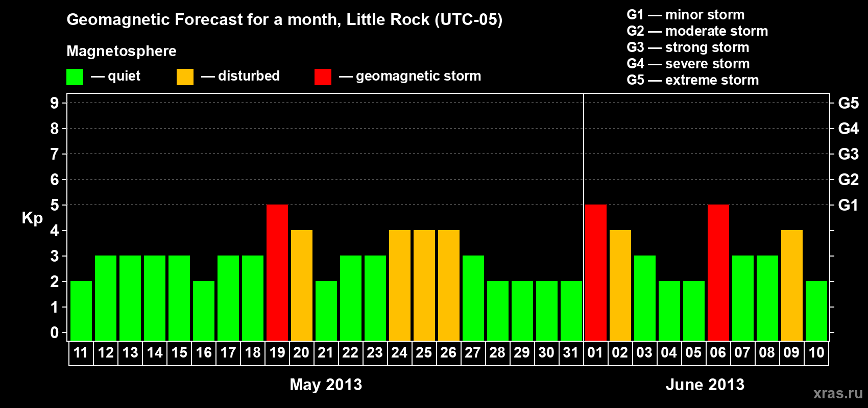Click the red bar for June 06
The width and height of the screenshot is (868, 408).
[x=718, y=272]
